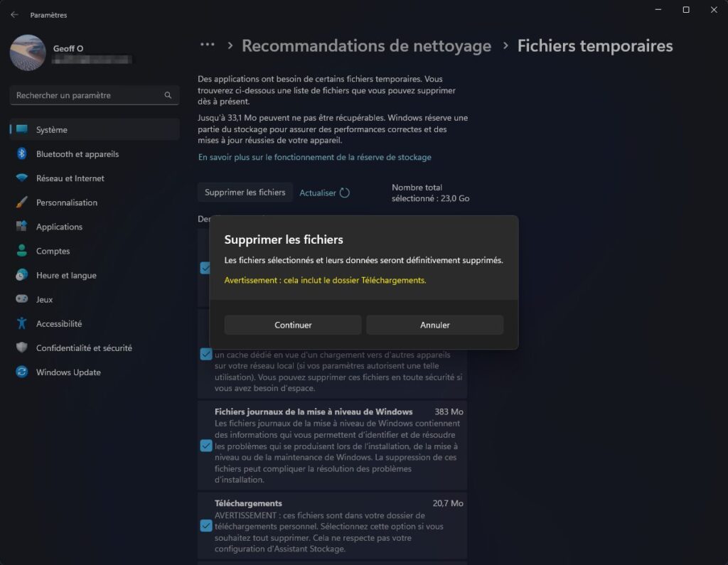The image size is (728, 565).
Task: Click the Rechercher un paramètre search field
Action: coord(95,95)
